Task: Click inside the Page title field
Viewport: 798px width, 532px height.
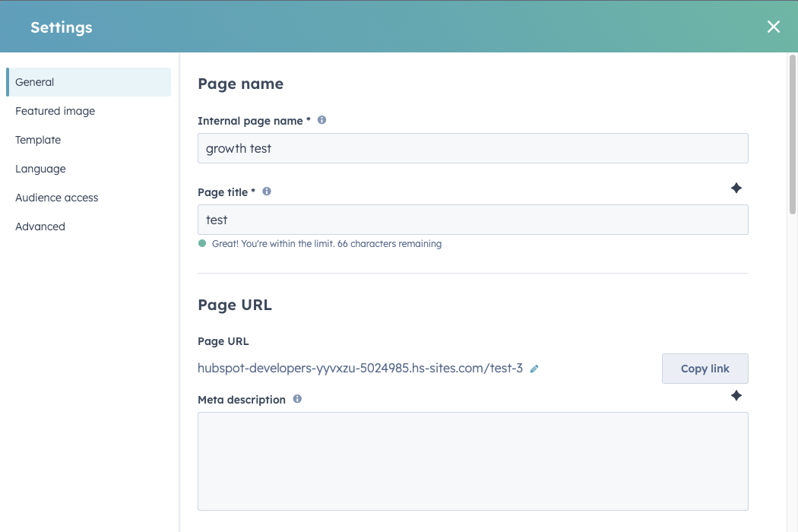Action: coord(471,220)
